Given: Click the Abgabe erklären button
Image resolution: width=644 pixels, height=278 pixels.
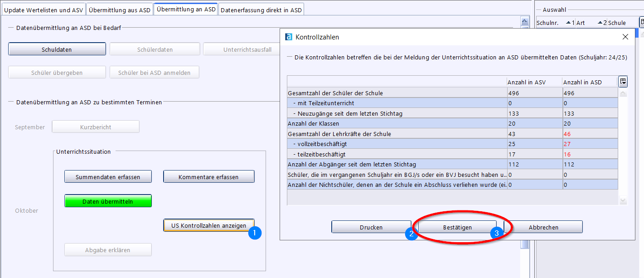Looking at the screenshot, I should [x=108, y=250].
